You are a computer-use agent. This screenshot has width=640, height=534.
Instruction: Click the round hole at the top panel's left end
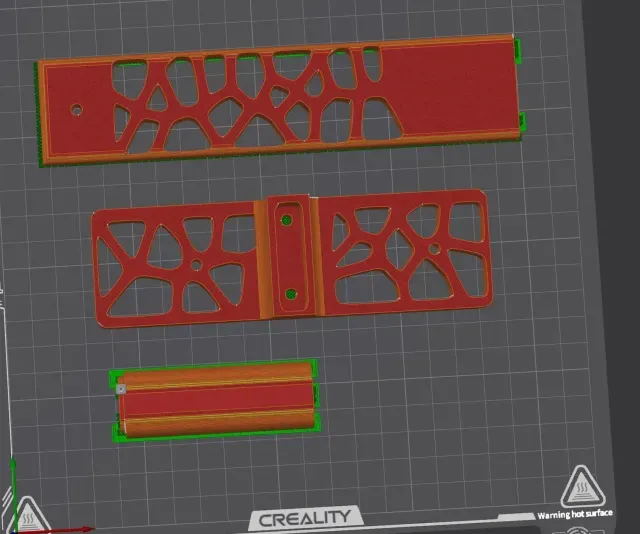[x=76, y=110]
